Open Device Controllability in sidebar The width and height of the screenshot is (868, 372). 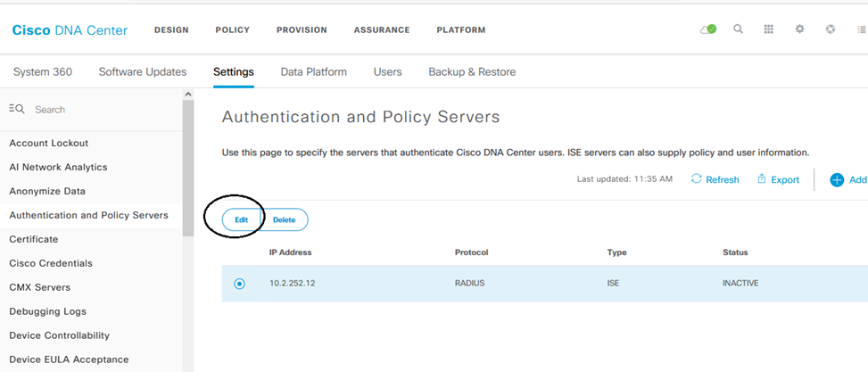click(59, 335)
